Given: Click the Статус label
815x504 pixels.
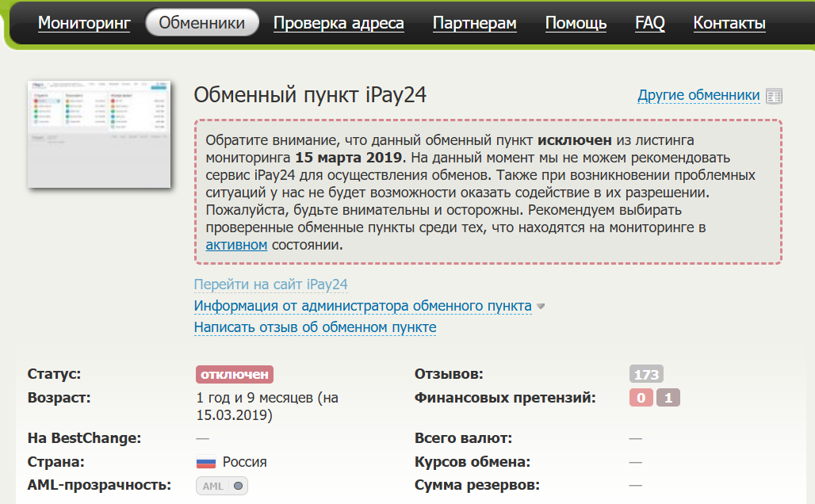Looking at the screenshot, I should [x=54, y=374].
